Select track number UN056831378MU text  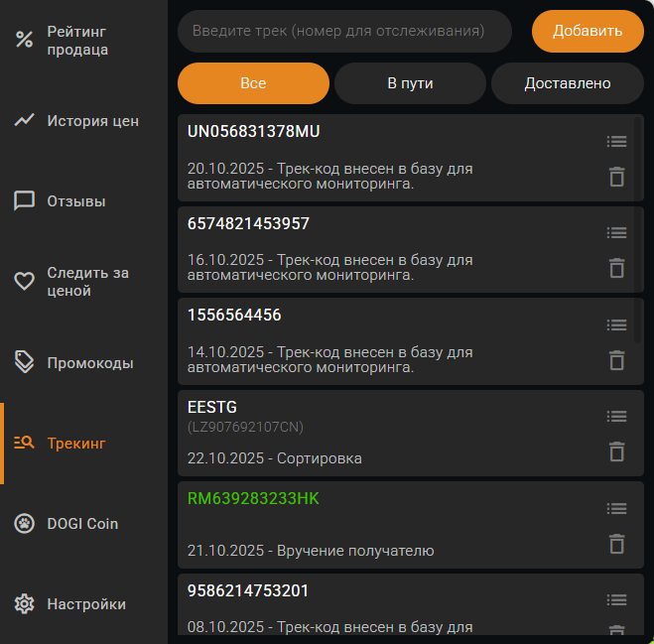(x=254, y=131)
